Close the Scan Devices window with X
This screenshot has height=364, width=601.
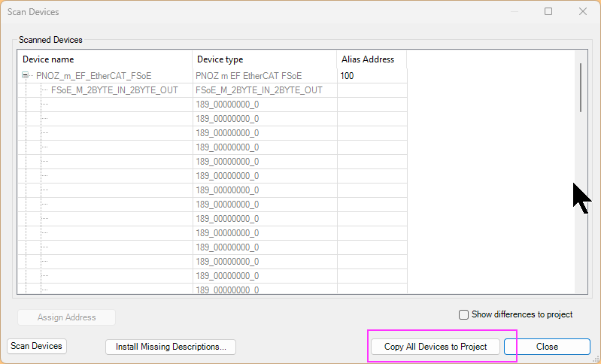pos(583,11)
